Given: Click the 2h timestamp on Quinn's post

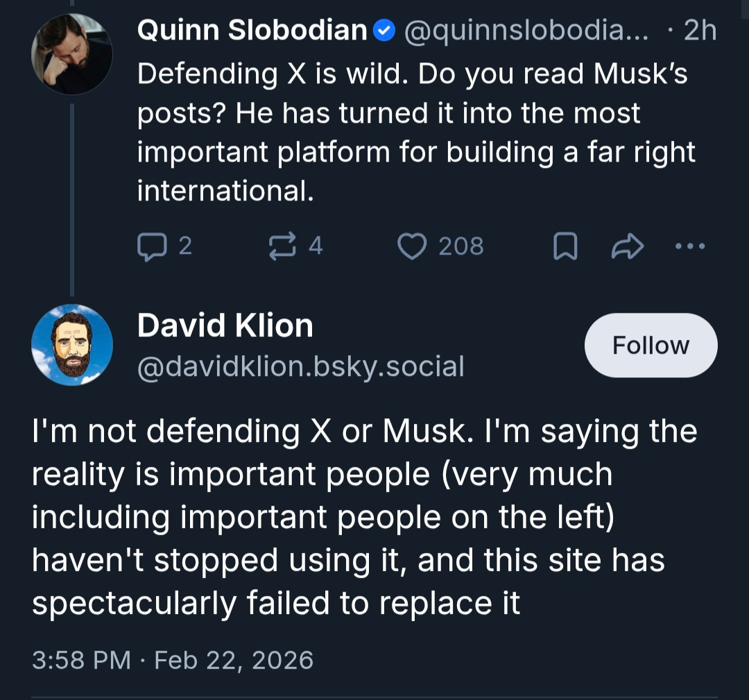Looking at the screenshot, I should coord(699,31).
